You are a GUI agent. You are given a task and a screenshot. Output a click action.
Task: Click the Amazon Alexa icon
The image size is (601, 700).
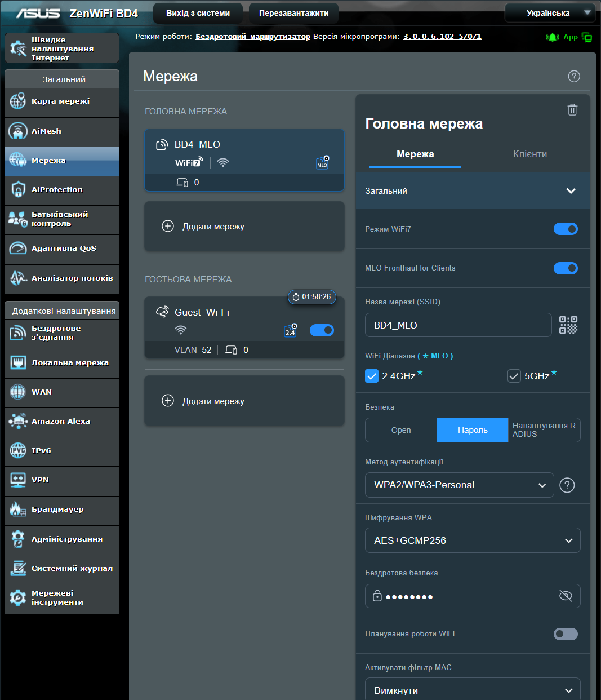18,421
